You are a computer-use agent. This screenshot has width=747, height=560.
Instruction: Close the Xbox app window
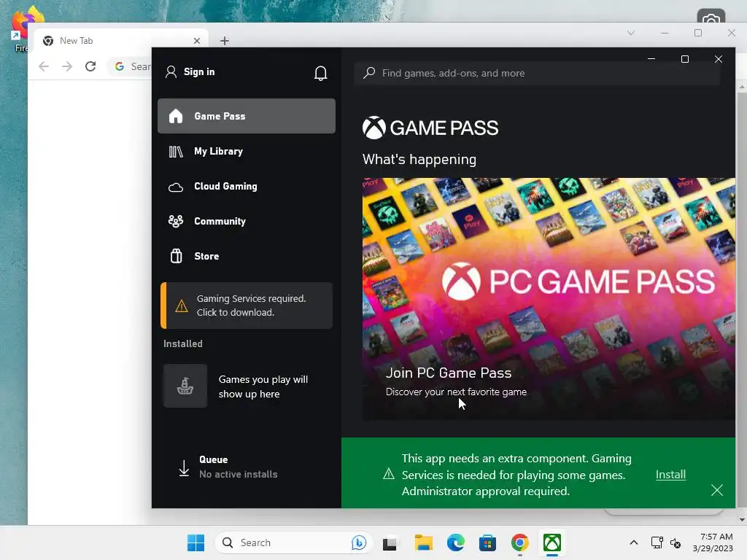(x=718, y=59)
